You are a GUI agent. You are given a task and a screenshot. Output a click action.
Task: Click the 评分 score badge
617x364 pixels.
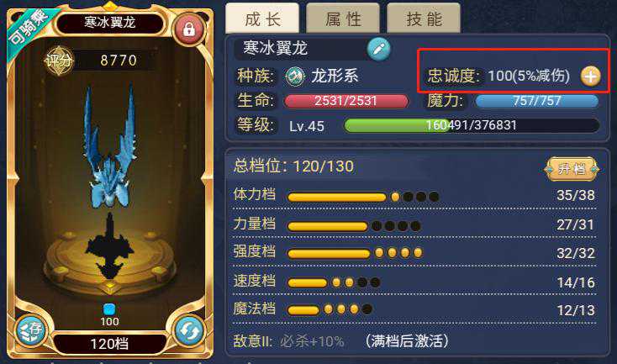pyautogui.click(x=58, y=61)
